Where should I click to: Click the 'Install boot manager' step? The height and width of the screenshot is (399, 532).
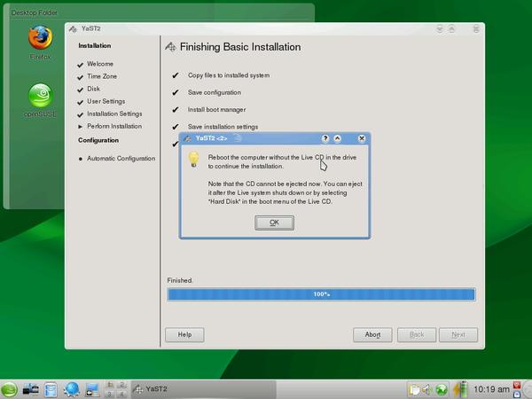(216, 110)
